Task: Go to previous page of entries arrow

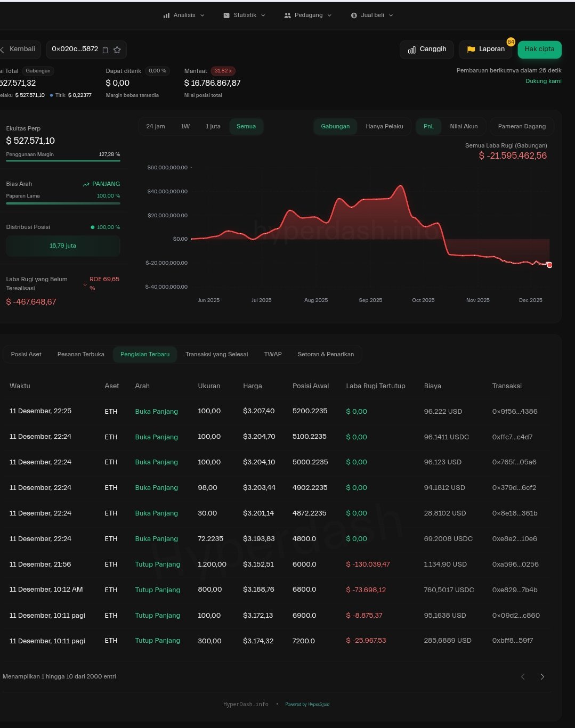Action: click(523, 677)
